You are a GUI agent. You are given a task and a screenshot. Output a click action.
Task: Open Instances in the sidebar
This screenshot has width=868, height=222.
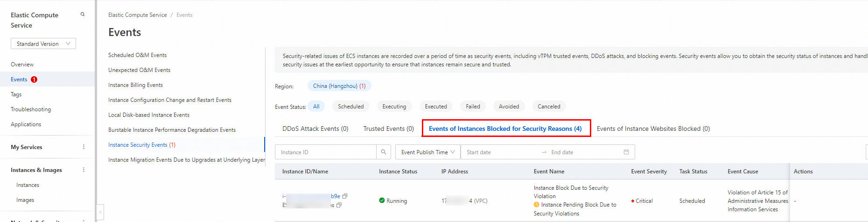click(28, 185)
